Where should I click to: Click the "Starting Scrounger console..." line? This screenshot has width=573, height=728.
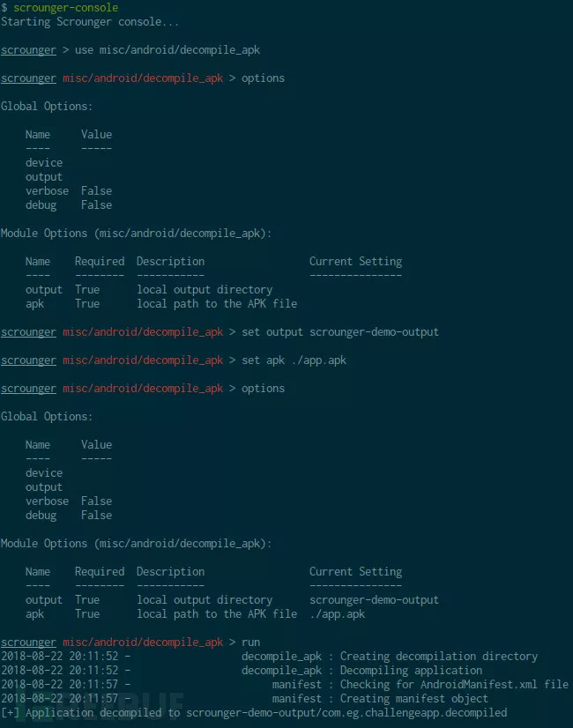(90, 21)
